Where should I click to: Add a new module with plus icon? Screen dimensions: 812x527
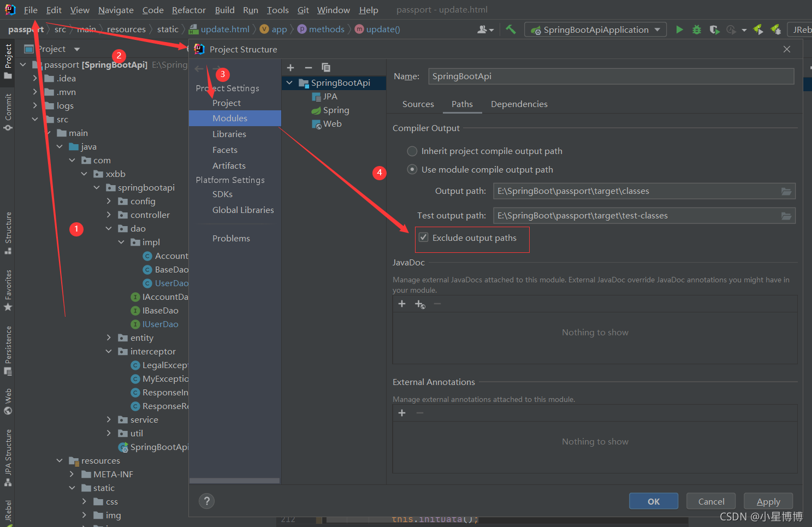click(291, 68)
